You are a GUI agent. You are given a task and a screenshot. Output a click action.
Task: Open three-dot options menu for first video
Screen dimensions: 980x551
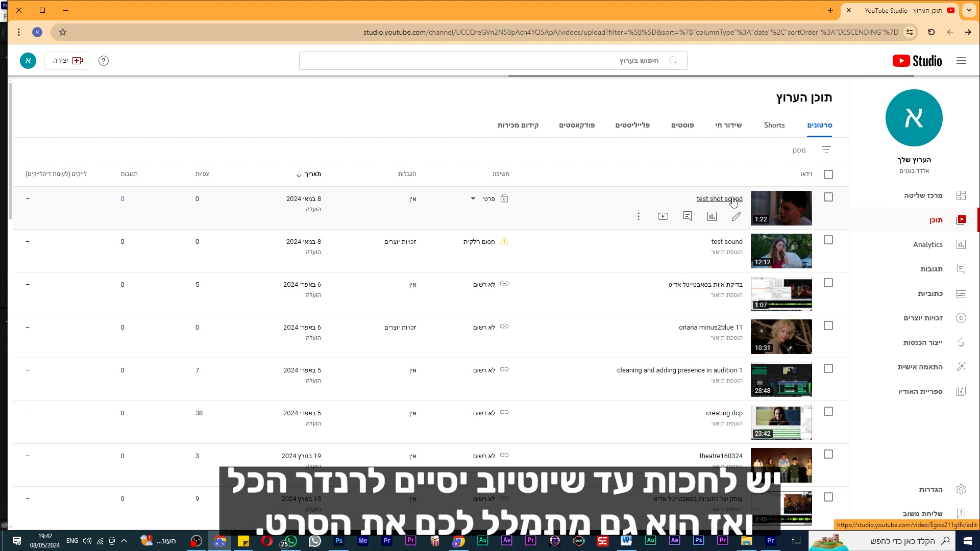[x=639, y=216]
